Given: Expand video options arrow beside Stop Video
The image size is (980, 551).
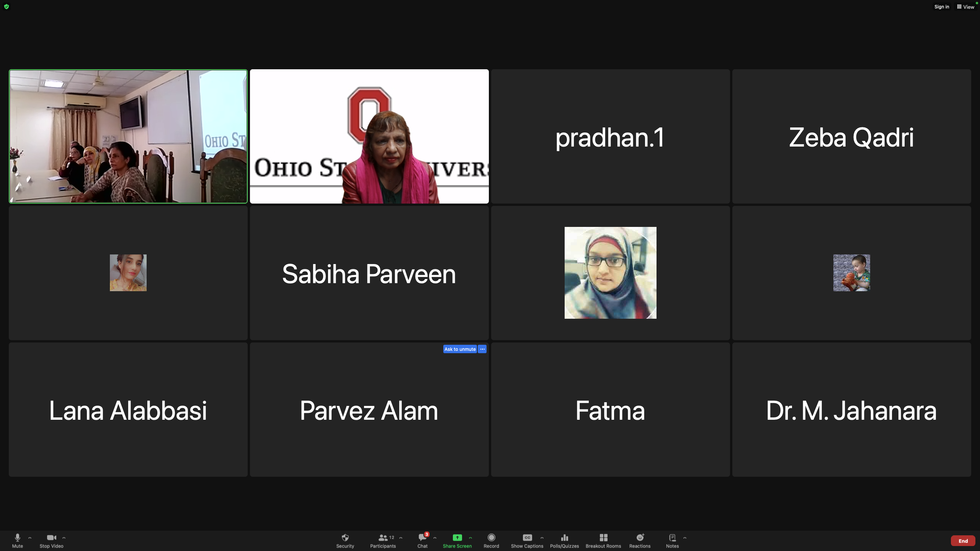Looking at the screenshot, I should 64,538.
